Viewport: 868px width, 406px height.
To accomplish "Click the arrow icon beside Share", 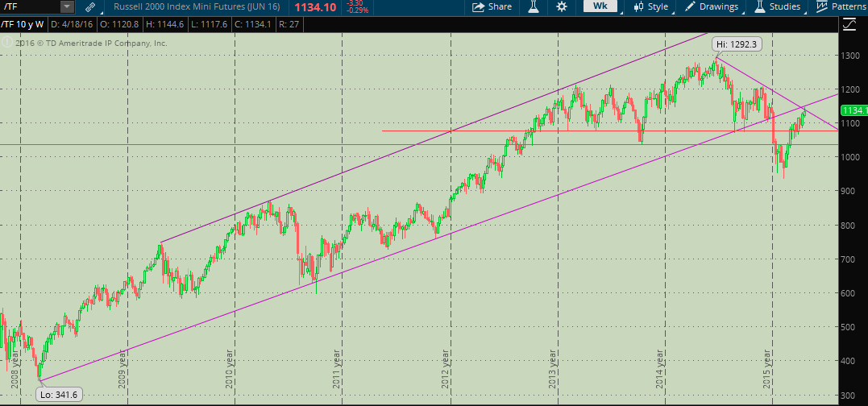I will click(x=477, y=6).
